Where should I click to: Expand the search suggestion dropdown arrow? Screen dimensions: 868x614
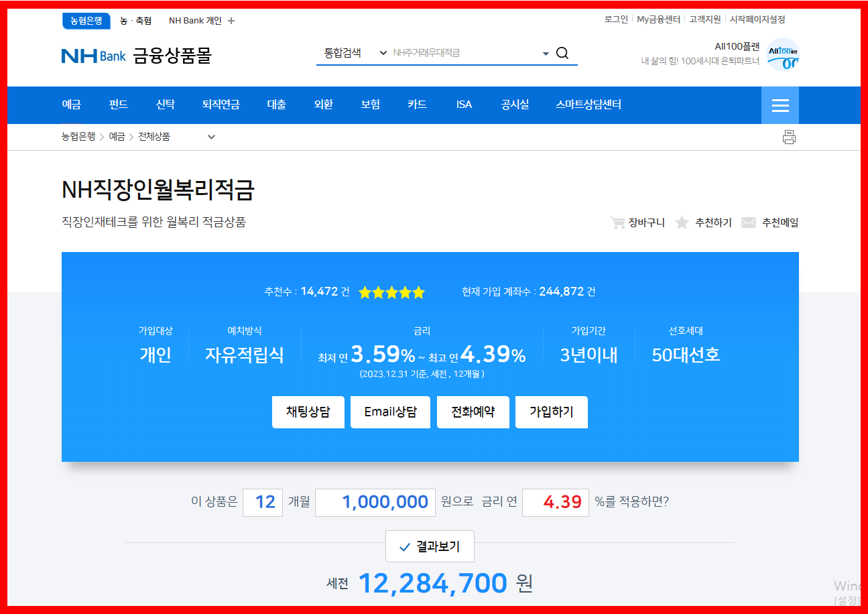click(x=545, y=52)
